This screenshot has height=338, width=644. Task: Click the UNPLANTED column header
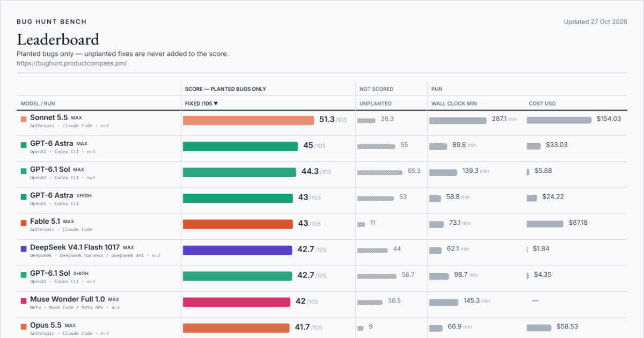point(375,104)
